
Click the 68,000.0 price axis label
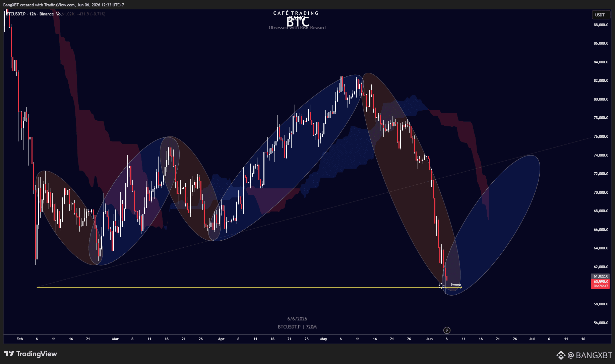point(601,211)
